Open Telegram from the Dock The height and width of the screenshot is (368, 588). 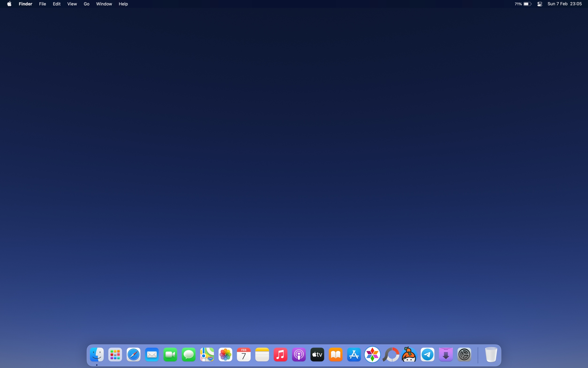click(x=428, y=355)
